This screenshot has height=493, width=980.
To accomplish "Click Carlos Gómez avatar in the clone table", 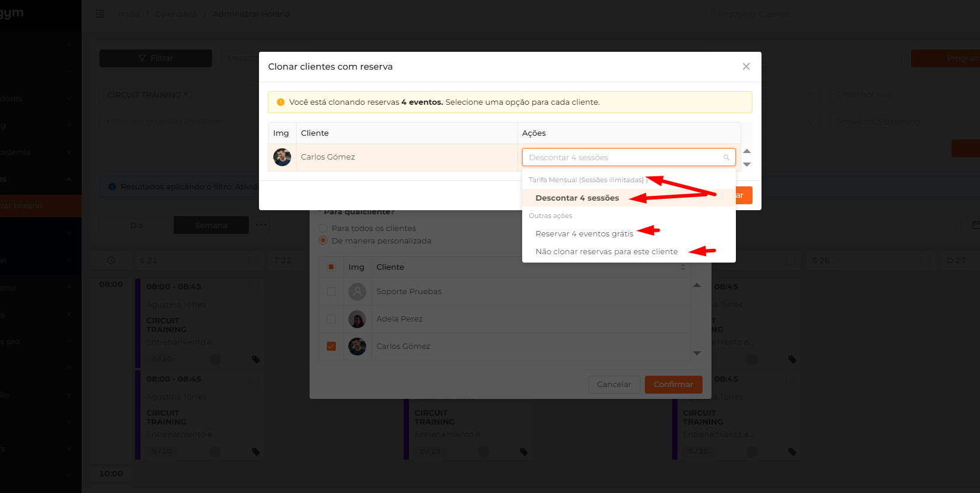I will point(282,157).
